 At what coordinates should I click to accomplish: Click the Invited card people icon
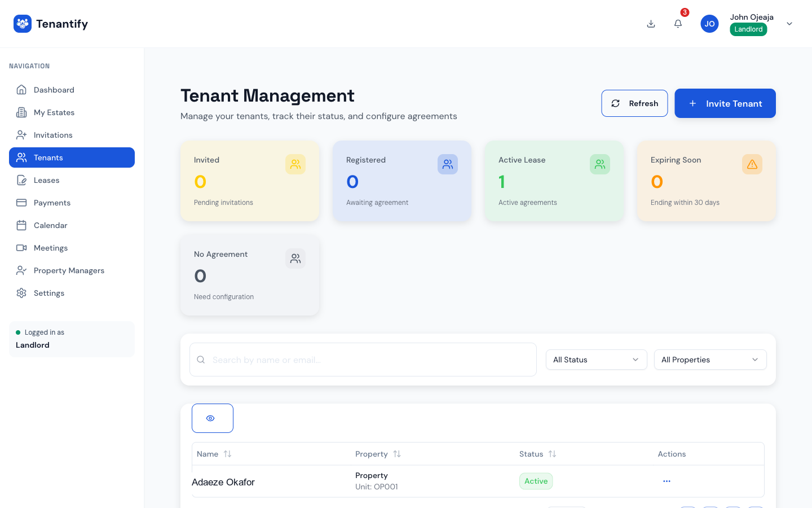(295, 164)
